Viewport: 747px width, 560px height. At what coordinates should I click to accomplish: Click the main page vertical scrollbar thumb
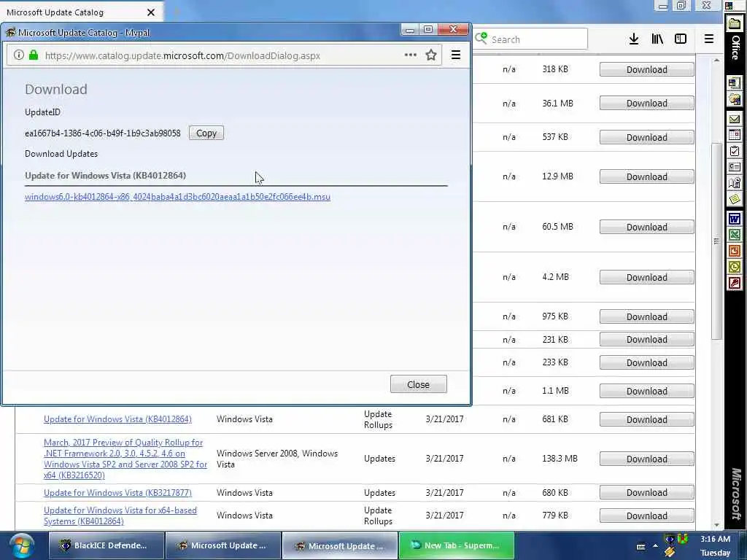(x=716, y=241)
